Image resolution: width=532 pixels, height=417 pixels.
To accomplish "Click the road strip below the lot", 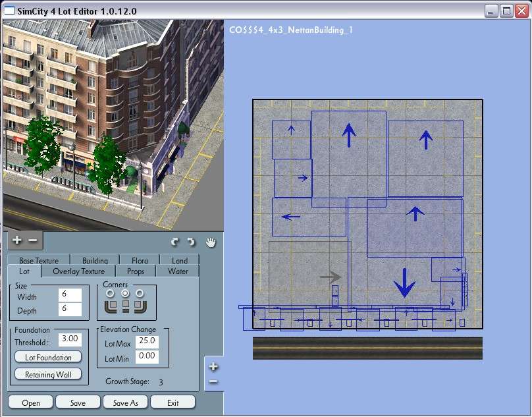I will point(367,348).
